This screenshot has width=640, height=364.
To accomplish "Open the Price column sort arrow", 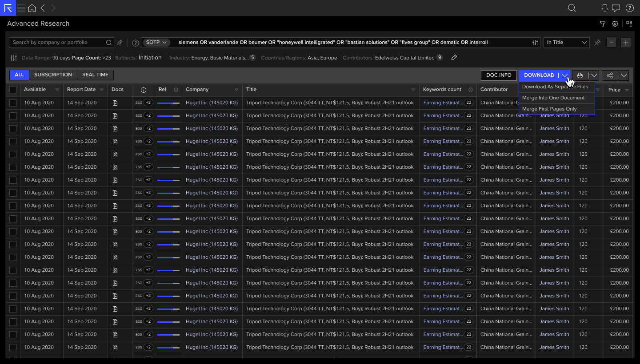I will click(x=627, y=90).
